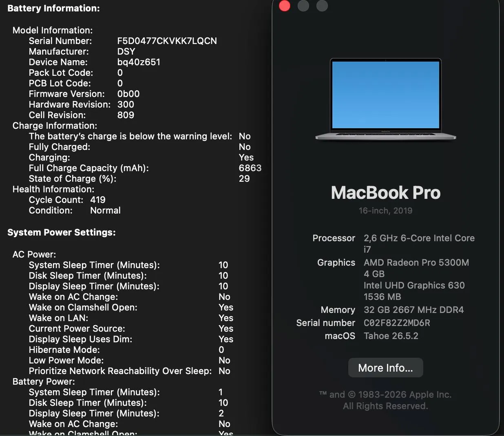Click the System Power Settings heading
Image resolution: width=504 pixels, height=436 pixels.
pyautogui.click(x=62, y=232)
